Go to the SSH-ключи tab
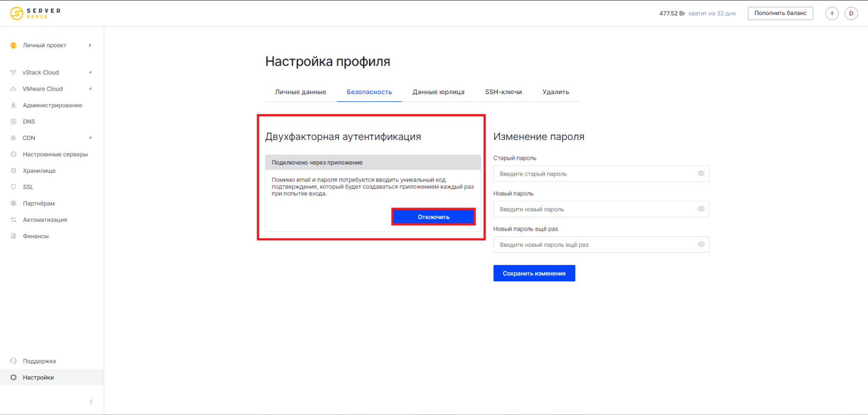Screen dimensions: 868x415 click(x=503, y=92)
